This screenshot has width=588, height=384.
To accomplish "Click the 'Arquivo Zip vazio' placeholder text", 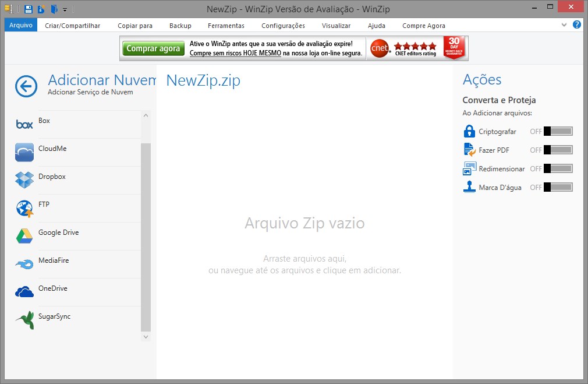I will point(304,223).
